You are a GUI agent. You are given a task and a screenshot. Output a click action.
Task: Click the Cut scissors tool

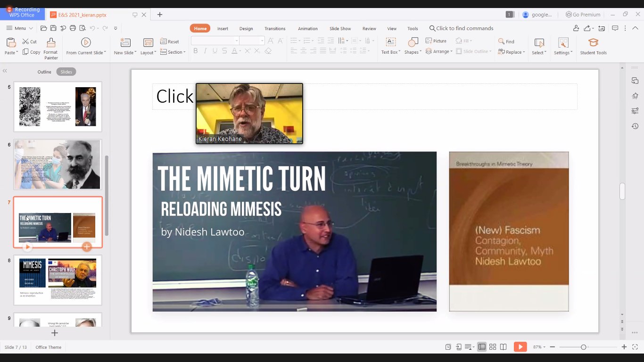tap(29, 41)
